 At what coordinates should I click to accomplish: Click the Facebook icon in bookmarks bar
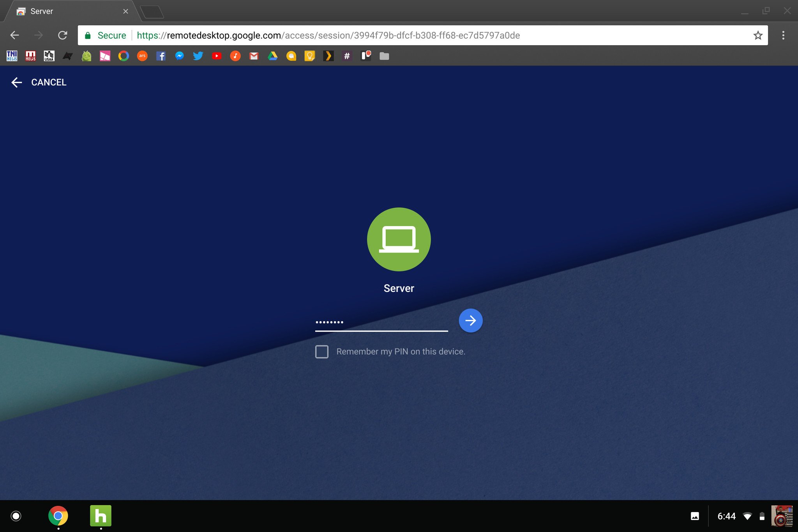click(160, 56)
